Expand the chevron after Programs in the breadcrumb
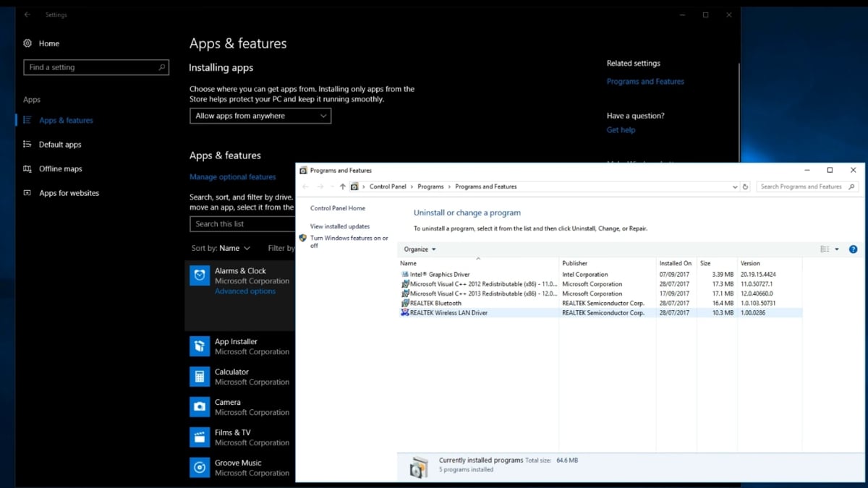 (449, 187)
